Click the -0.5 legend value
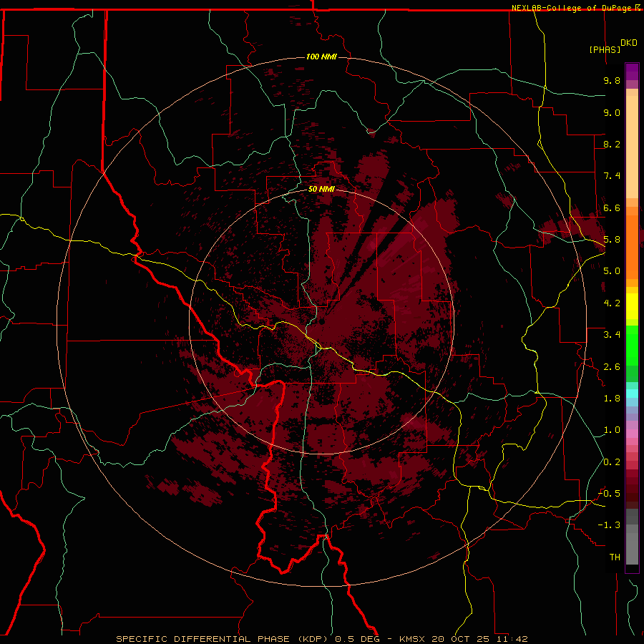 click(609, 494)
